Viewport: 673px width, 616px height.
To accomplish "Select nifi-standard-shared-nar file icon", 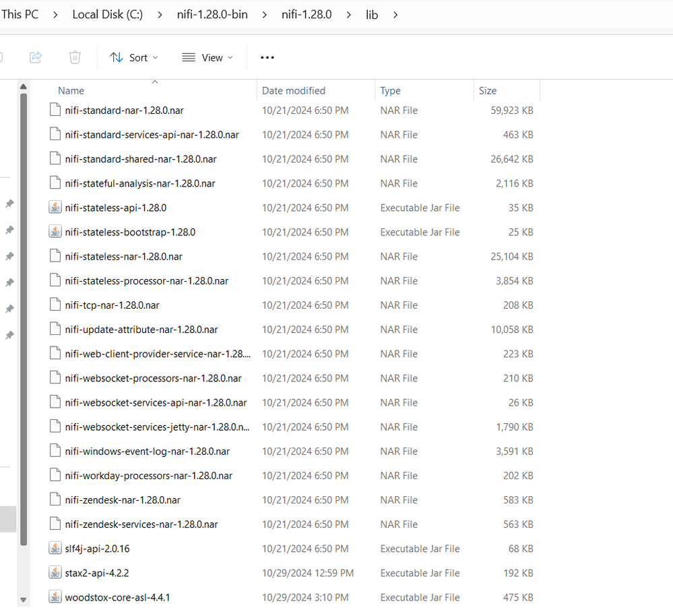I will (55, 158).
